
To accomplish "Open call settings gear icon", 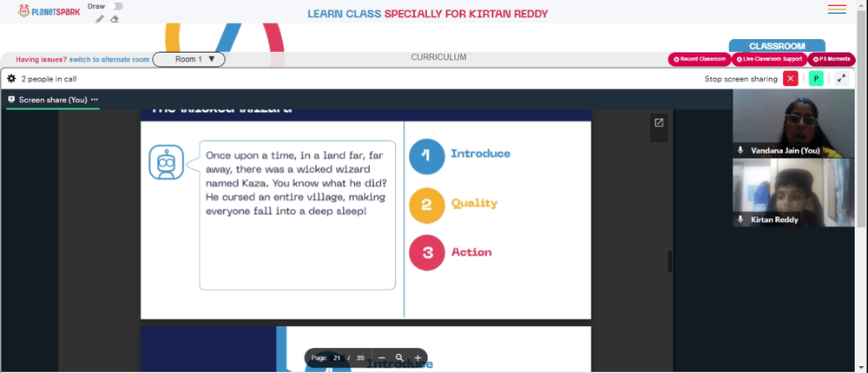I will click(11, 79).
